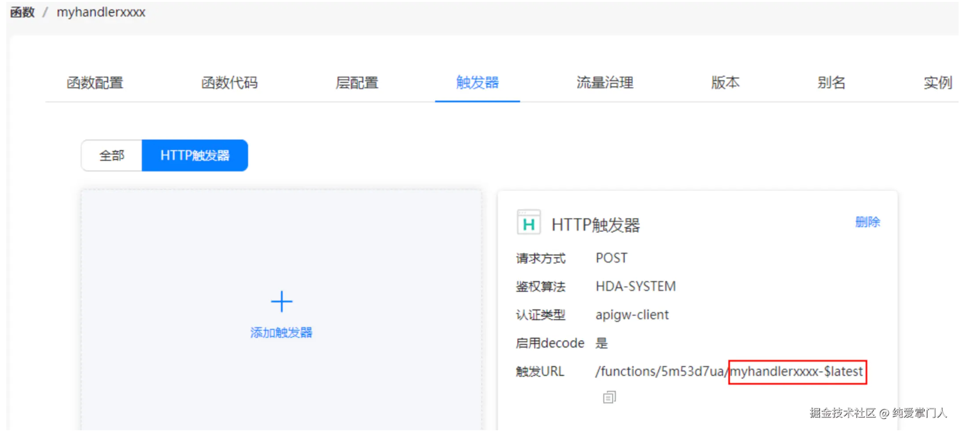Click the 触发URL label
980x441 pixels.
pyautogui.click(x=540, y=372)
